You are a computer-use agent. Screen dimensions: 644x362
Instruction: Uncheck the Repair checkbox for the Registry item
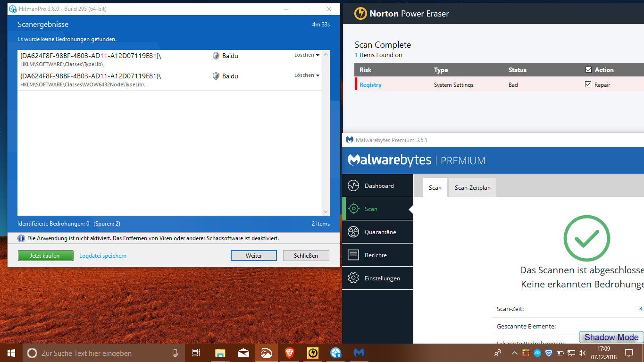point(588,84)
